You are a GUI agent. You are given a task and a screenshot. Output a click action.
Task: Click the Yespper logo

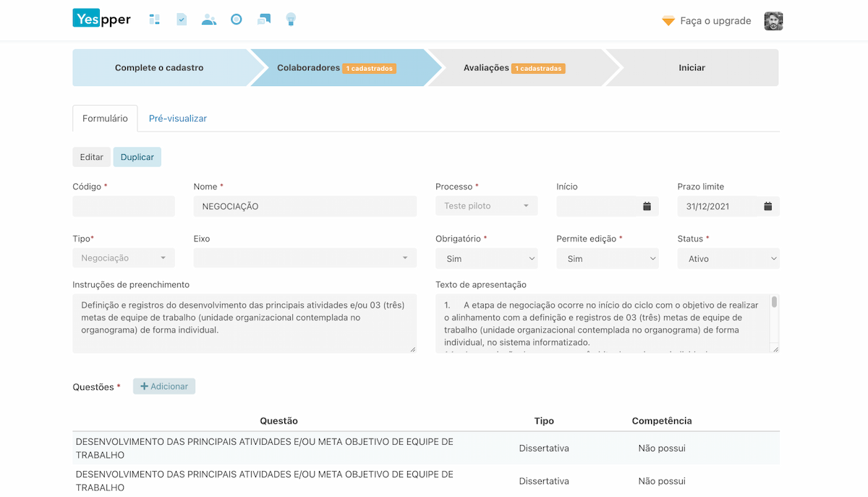[x=101, y=19]
